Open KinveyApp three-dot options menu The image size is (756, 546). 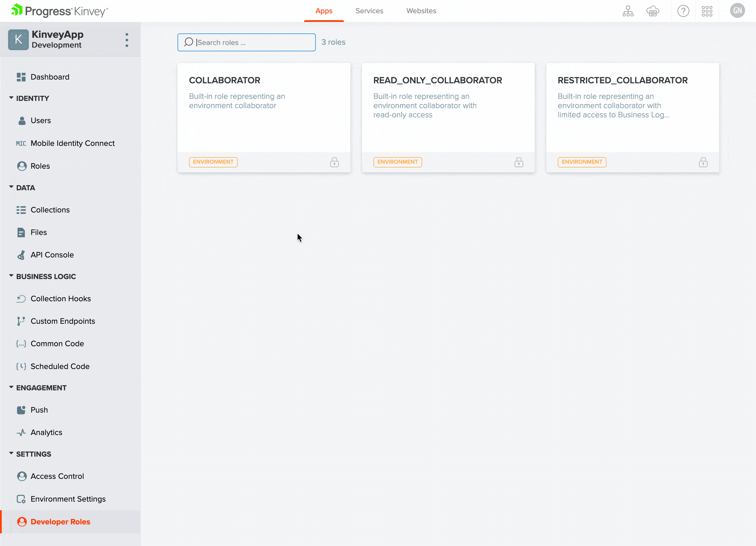127,40
